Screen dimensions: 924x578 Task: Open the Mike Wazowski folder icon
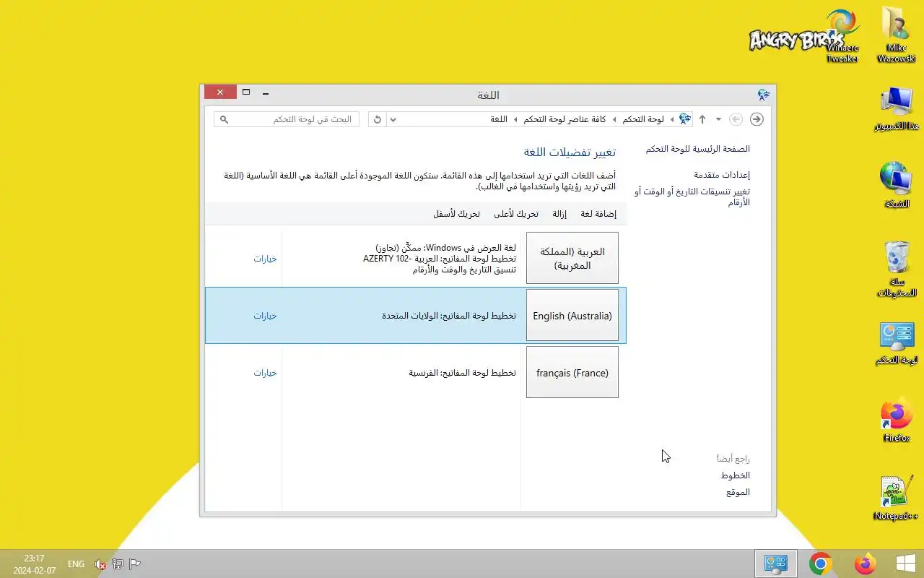tap(897, 35)
